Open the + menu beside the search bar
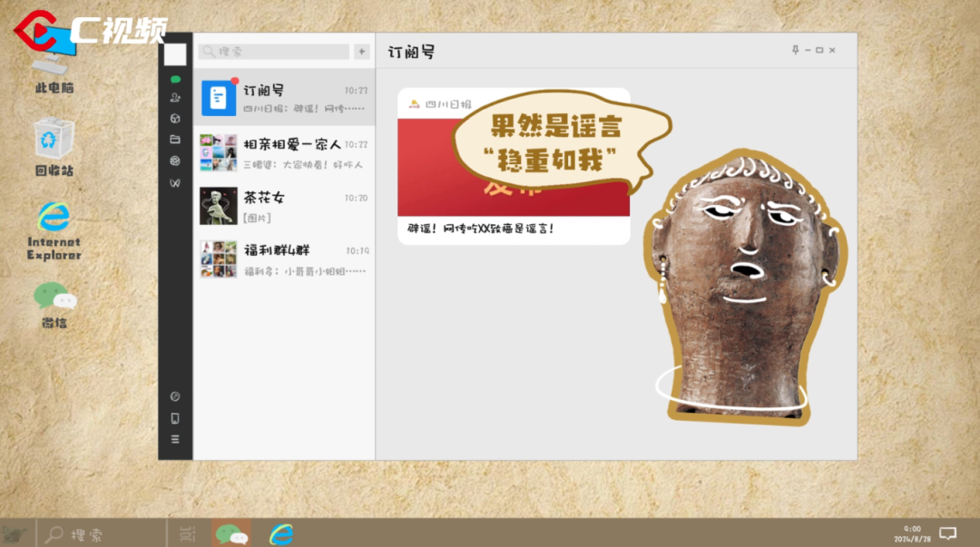Viewport: 980px width, 547px height. tap(360, 52)
